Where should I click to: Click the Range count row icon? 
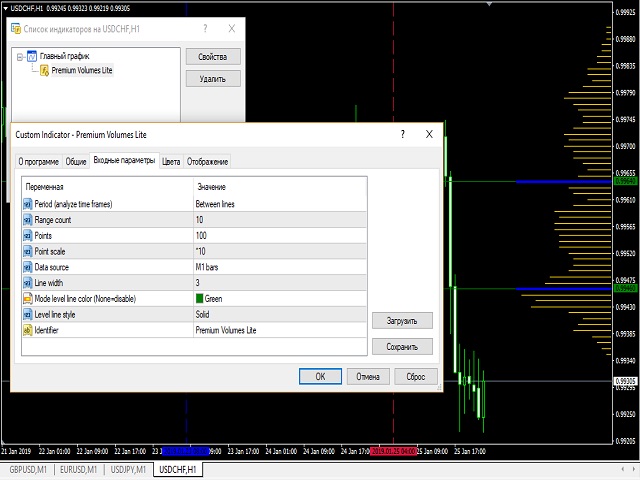pyautogui.click(x=27, y=220)
